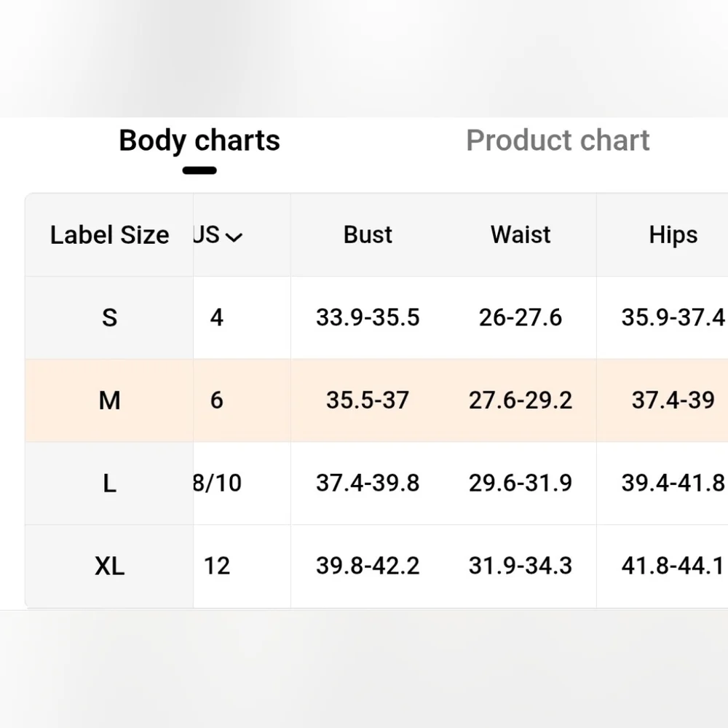The image size is (728, 728).
Task: Click waist measurement 27.6-29.2
Action: pos(521,400)
